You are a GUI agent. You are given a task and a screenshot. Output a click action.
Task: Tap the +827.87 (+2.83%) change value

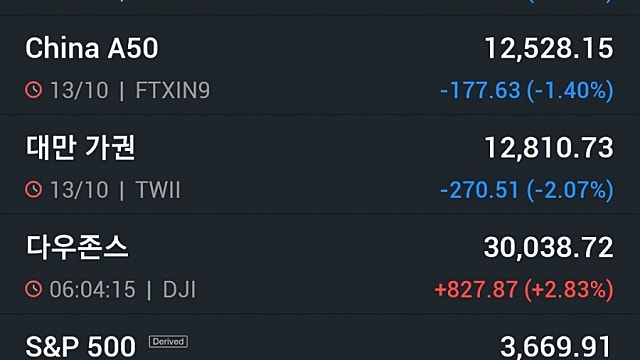pyautogui.click(x=524, y=289)
